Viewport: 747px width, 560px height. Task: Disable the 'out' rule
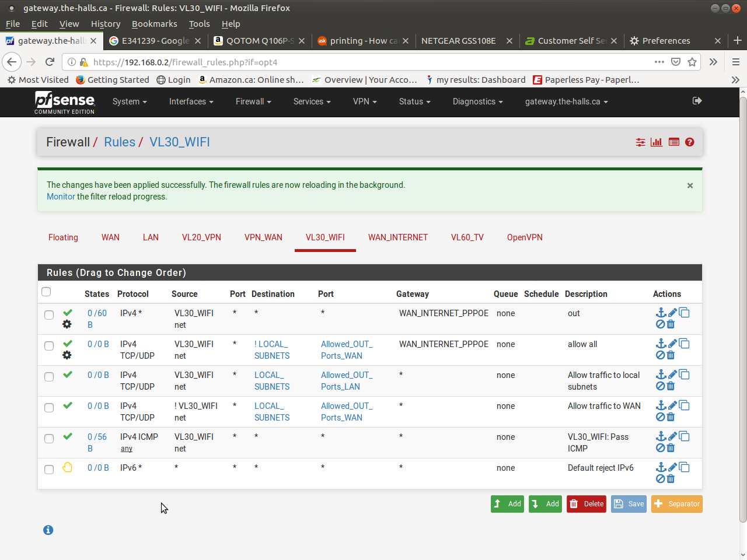click(x=660, y=324)
